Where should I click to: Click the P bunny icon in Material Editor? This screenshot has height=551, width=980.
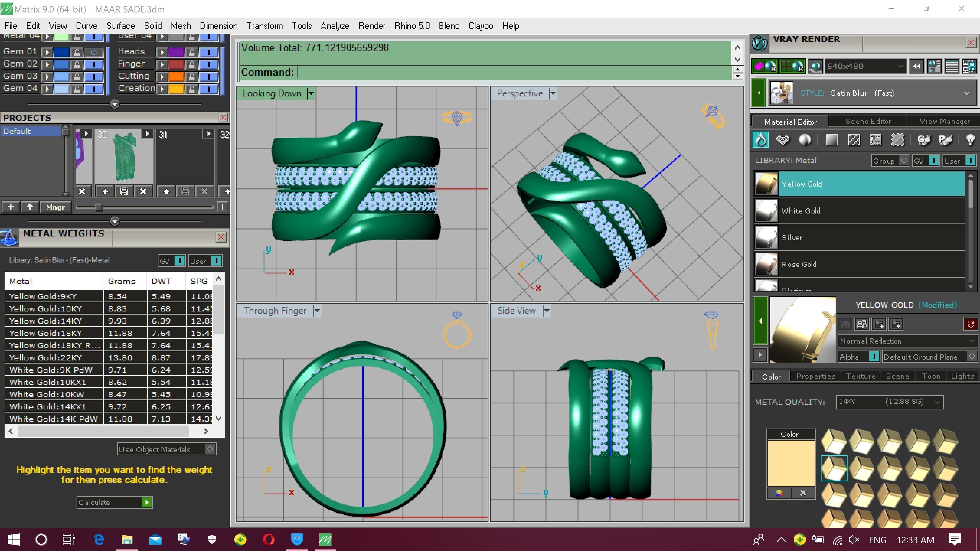coord(945,140)
